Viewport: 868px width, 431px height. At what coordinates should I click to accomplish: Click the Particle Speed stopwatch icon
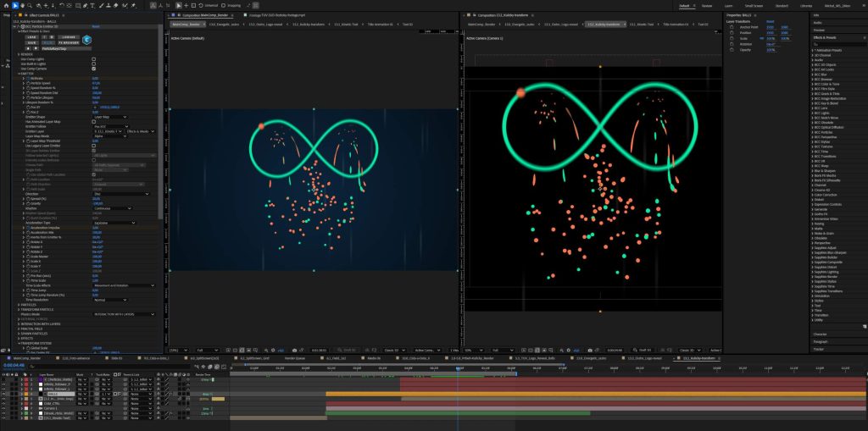coord(29,83)
